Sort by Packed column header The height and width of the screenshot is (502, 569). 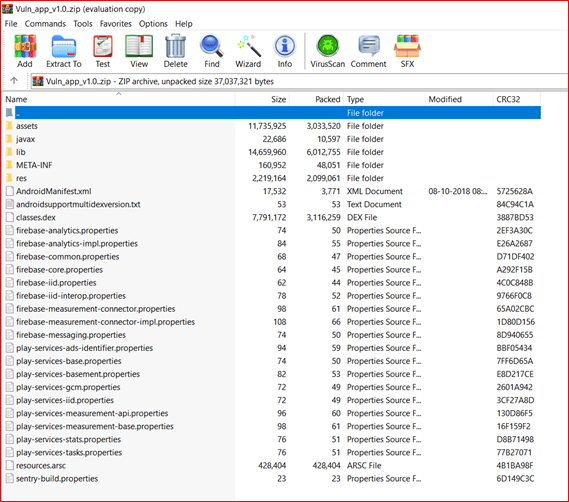(x=316, y=99)
